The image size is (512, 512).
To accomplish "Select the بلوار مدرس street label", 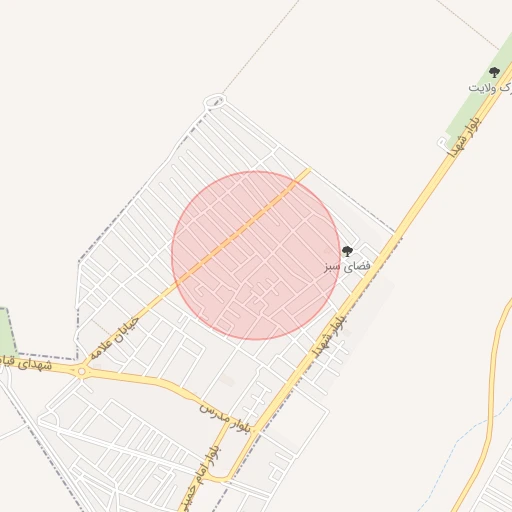I will click(x=225, y=418).
